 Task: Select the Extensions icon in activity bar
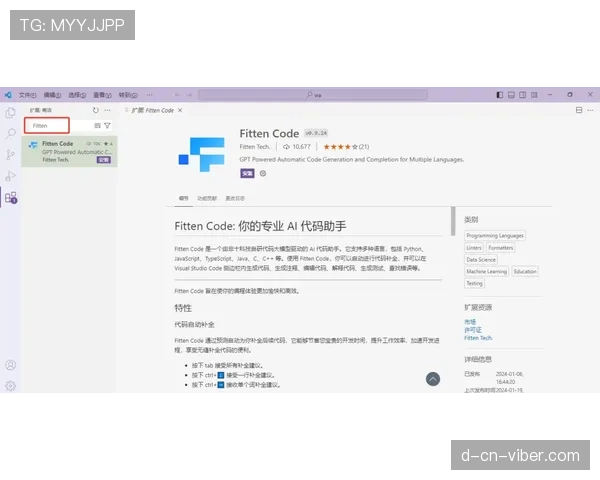[11, 198]
